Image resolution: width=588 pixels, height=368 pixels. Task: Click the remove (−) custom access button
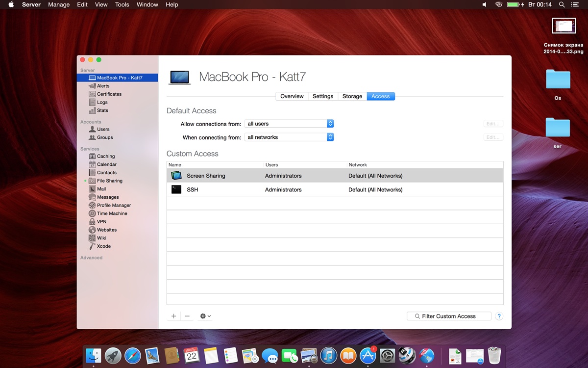(x=187, y=316)
